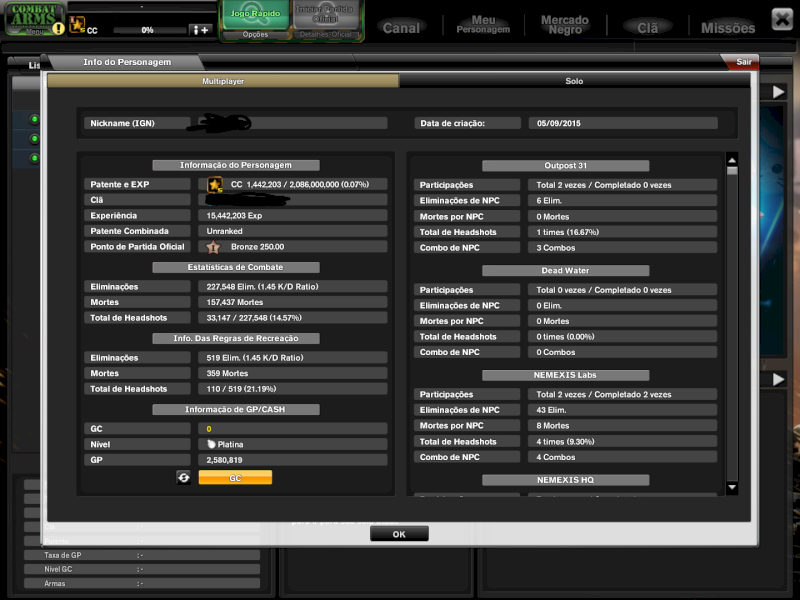Click the Outpost 31 section header
This screenshot has height=600, width=800.
coord(565,166)
